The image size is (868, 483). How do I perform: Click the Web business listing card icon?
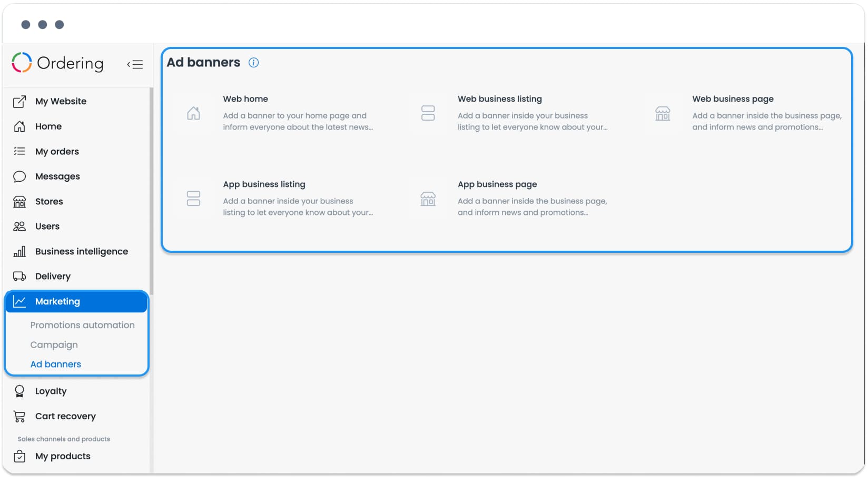428,113
